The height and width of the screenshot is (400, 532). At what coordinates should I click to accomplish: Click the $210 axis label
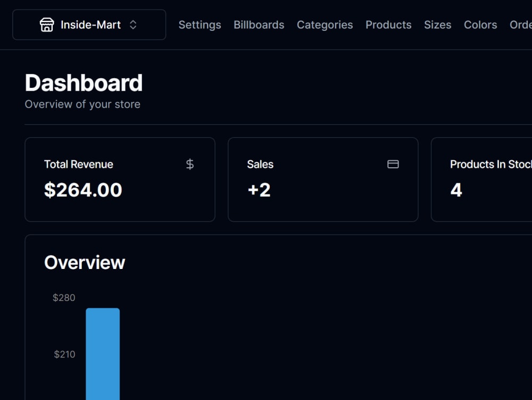point(64,355)
